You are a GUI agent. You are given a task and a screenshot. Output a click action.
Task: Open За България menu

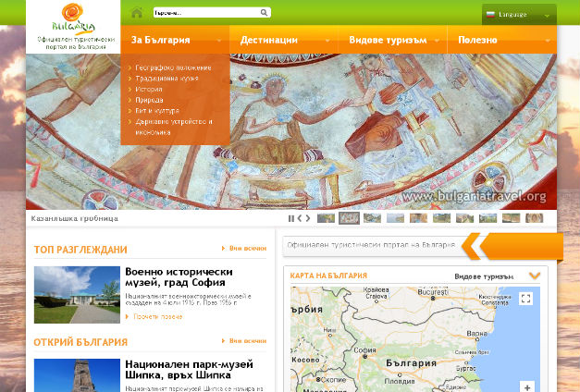click(175, 40)
